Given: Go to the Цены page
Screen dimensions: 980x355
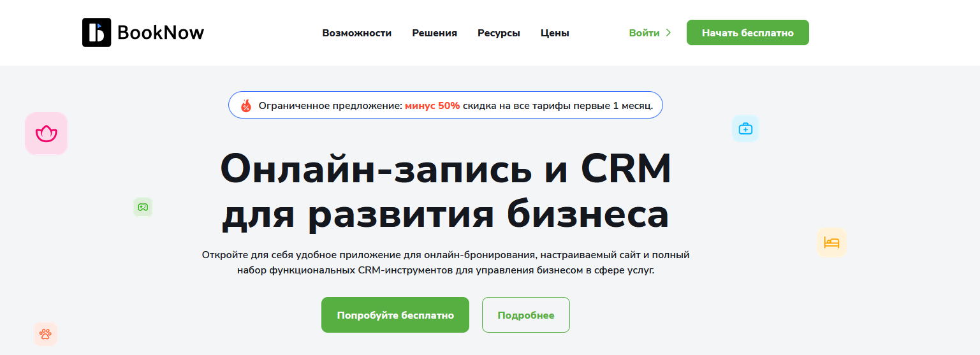Looking at the screenshot, I should [x=555, y=33].
